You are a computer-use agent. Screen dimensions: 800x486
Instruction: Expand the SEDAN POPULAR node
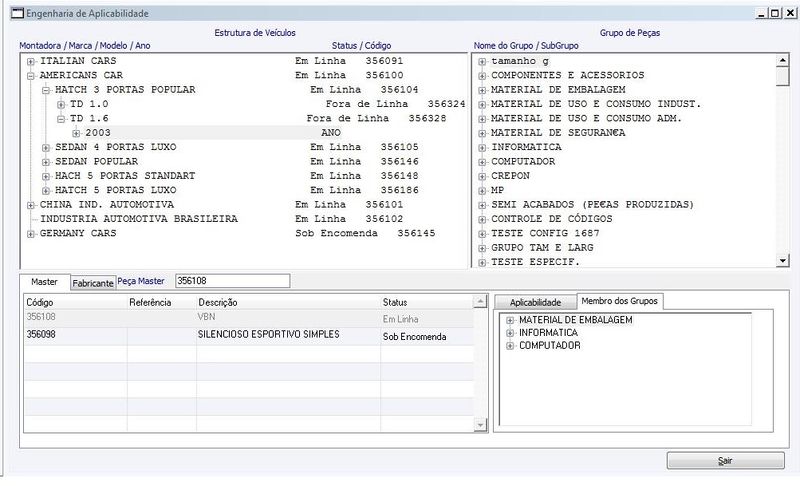pos(46,162)
